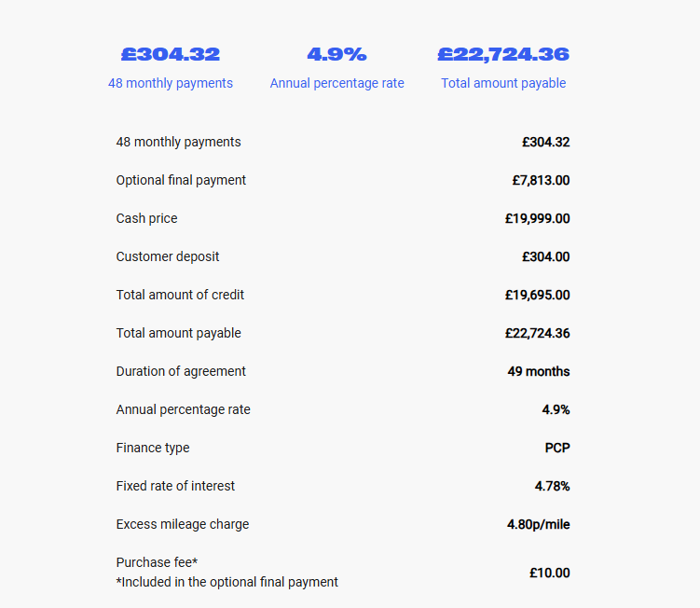
Task: Click the £7,813.00 final payment value
Action: tap(541, 180)
